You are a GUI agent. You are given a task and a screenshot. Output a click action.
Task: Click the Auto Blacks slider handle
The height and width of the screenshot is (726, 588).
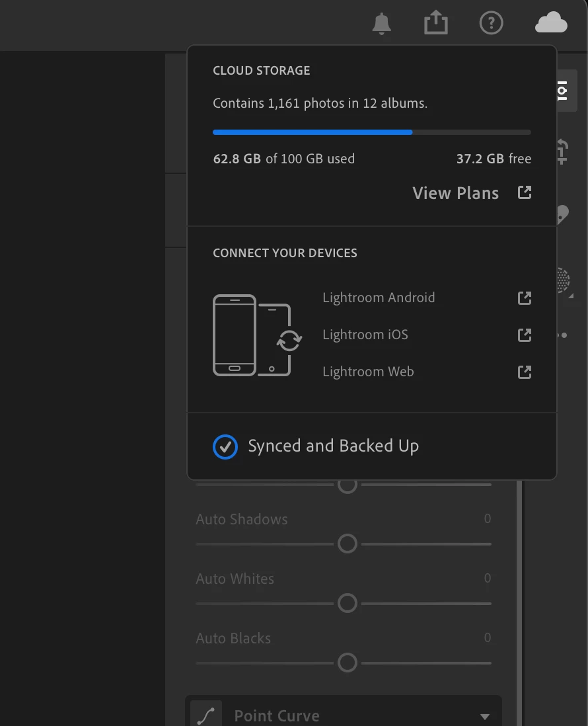click(x=347, y=663)
